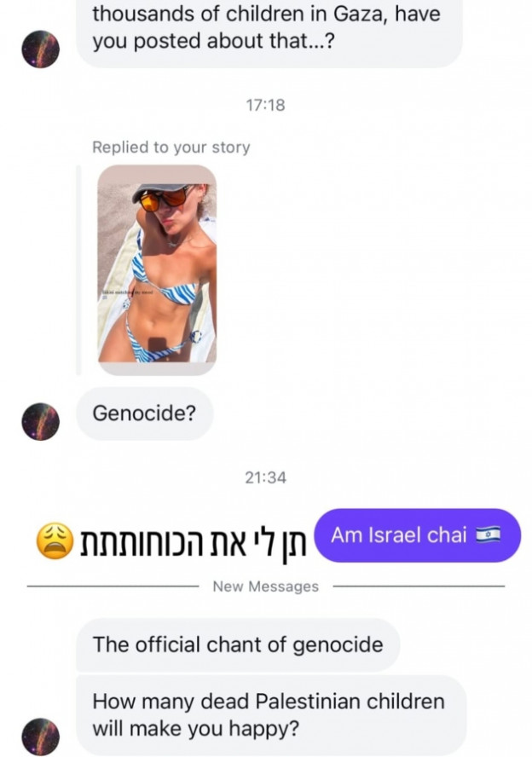This screenshot has height=757, width=532.
Task: Tap the Israeli flag emoji in purple bubble
Action: [x=488, y=535]
